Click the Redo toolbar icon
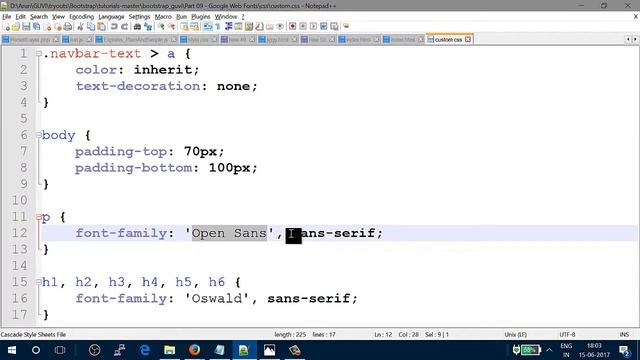Screen dimensions: 640x360 (124, 27)
